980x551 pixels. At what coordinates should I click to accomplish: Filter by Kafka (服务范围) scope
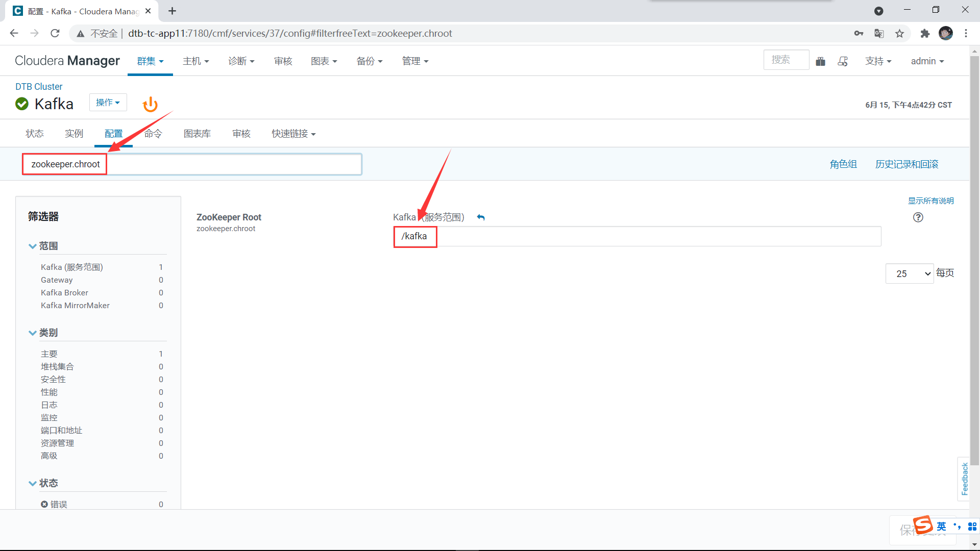[x=72, y=267]
